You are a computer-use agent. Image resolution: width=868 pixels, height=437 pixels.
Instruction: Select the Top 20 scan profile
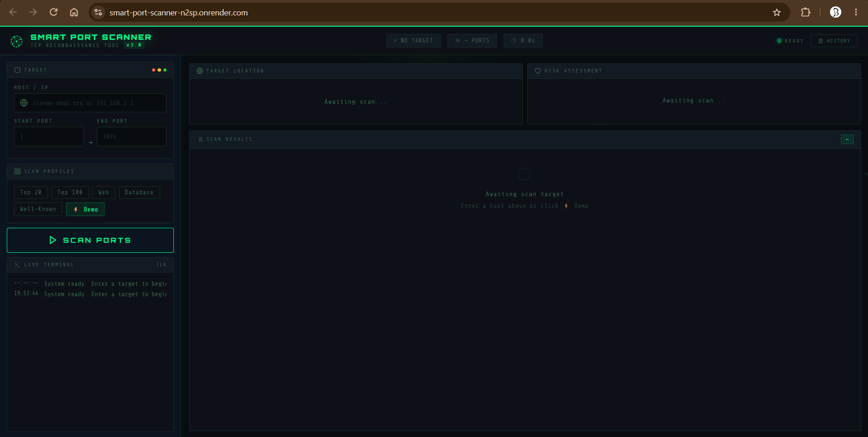click(x=31, y=192)
